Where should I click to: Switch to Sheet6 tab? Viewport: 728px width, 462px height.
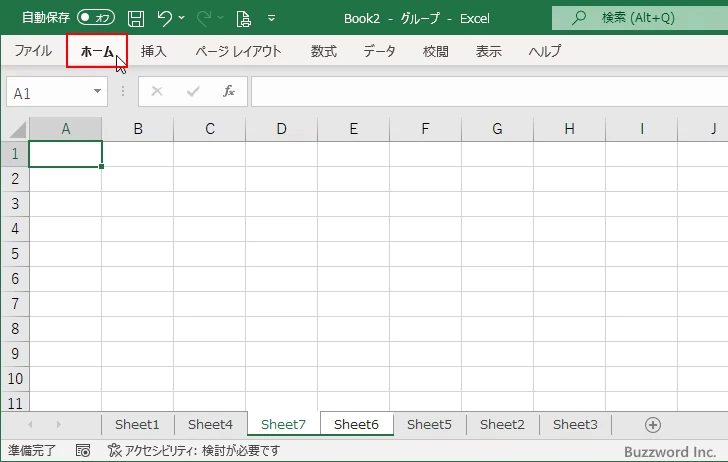(x=357, y=424)
